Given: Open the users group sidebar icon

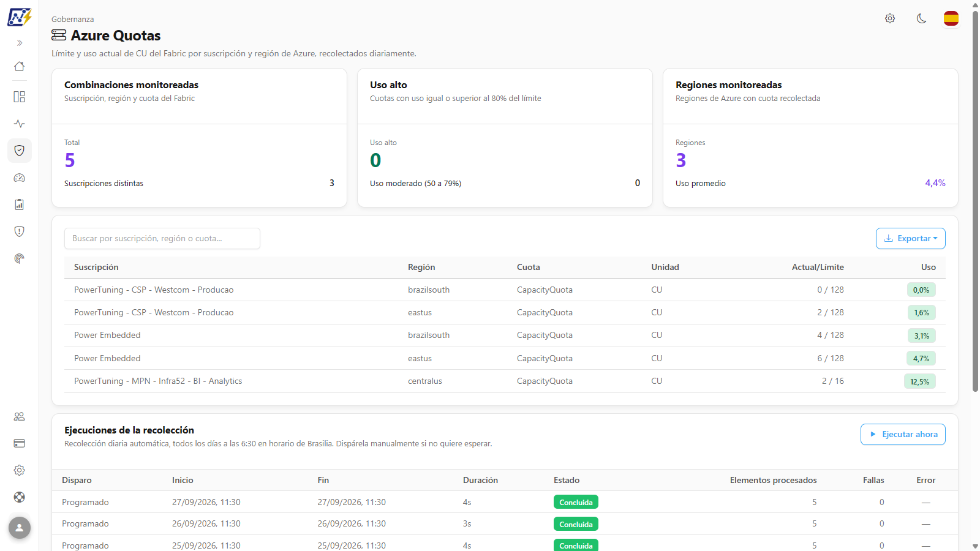Looking at the screenshot, I should click(x=20, y=416).
